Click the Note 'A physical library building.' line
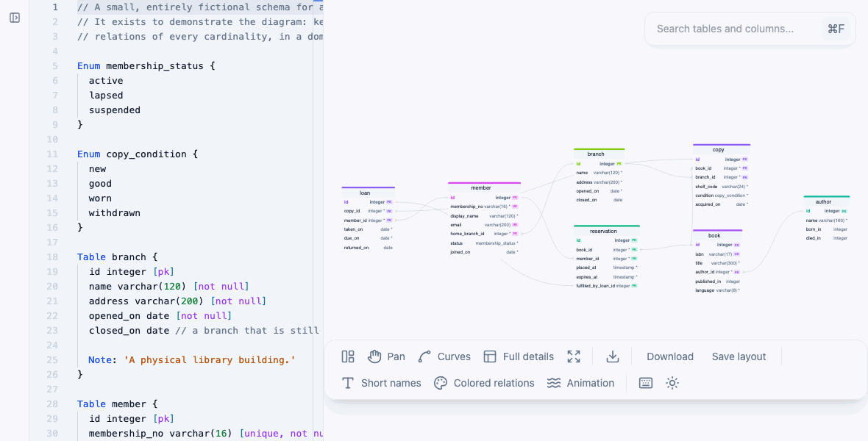Viewport: 868px width, 441px height. point(191,359)
